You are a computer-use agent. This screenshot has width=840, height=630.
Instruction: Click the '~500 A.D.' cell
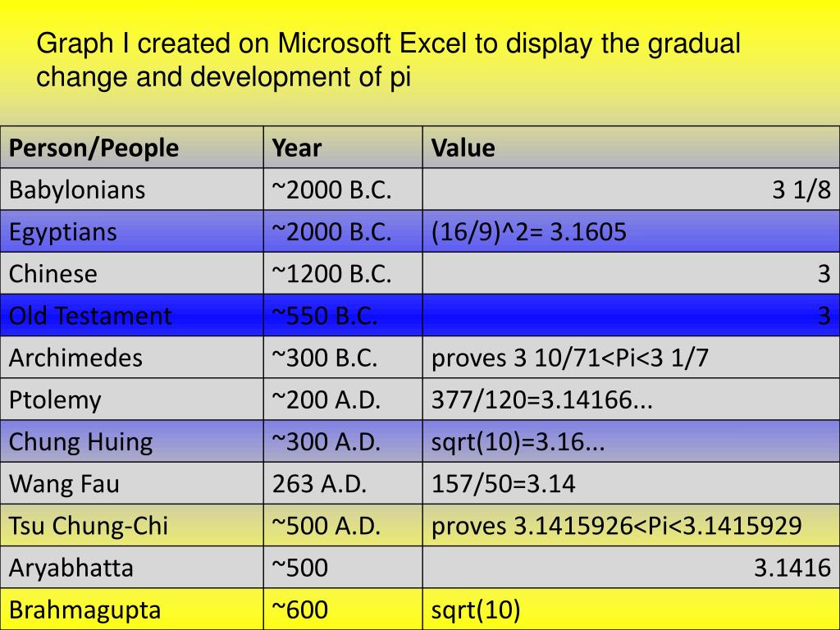(343, 525)
